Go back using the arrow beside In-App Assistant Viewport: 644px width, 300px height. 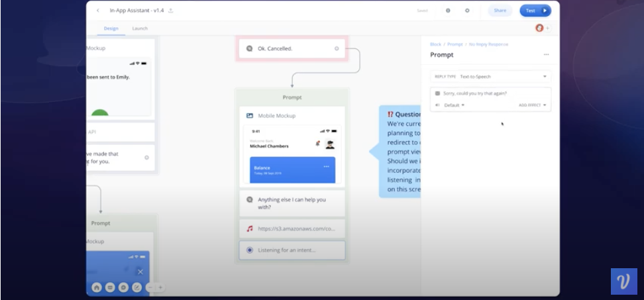click(x=98, y=11)
